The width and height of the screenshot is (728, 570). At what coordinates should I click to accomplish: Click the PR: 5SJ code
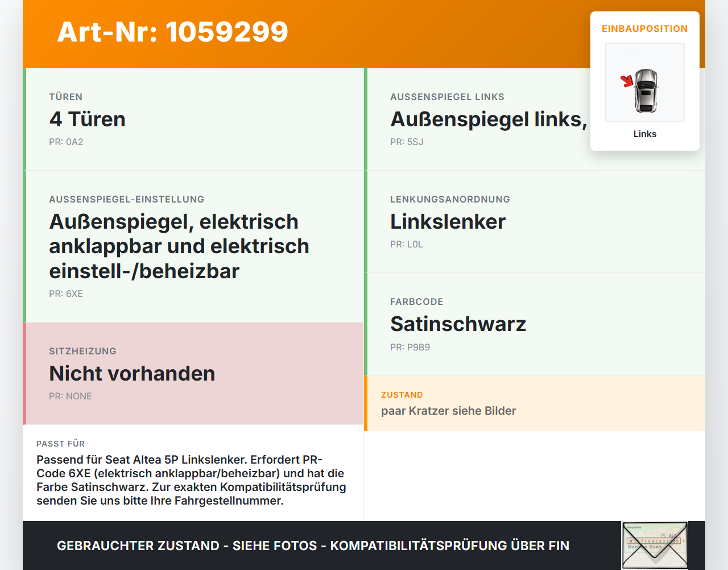407,142
